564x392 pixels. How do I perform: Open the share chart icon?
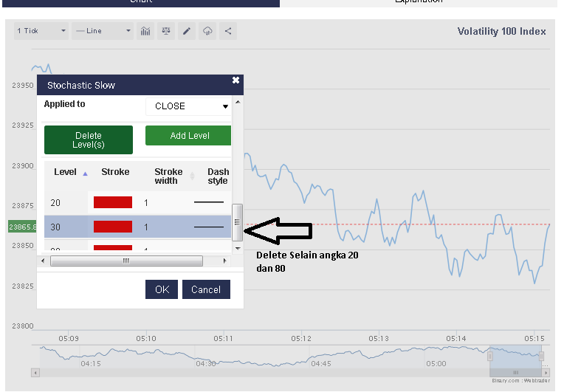[x=228, y=31]
